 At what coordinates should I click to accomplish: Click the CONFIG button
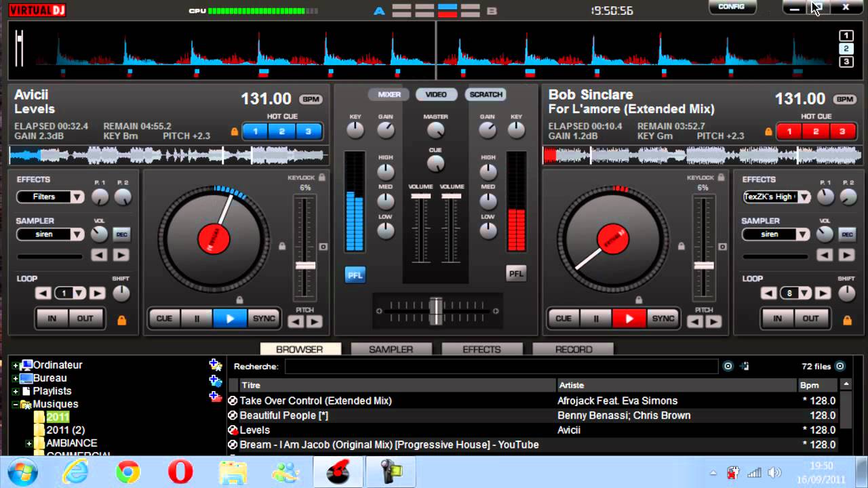pyautogui.click(x=732, y=7)
